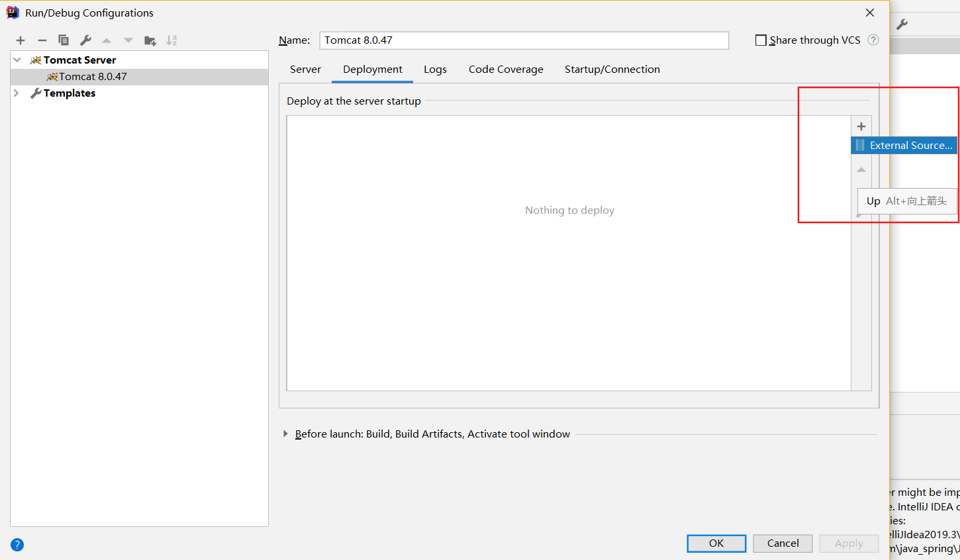Screen dimensions: 960x560
Task: Create a new configuration folder
Action: pyautogui.click(x=150, y=40)
